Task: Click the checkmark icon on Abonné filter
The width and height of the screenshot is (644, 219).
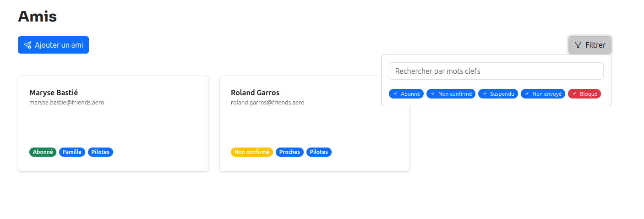Action: pyautogui.click(x=396, y=93)
